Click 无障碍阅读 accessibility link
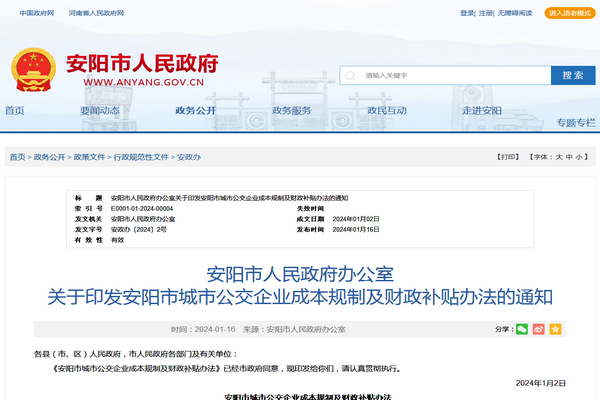This screenshot has height=400, width=600. tap(514, 13)
